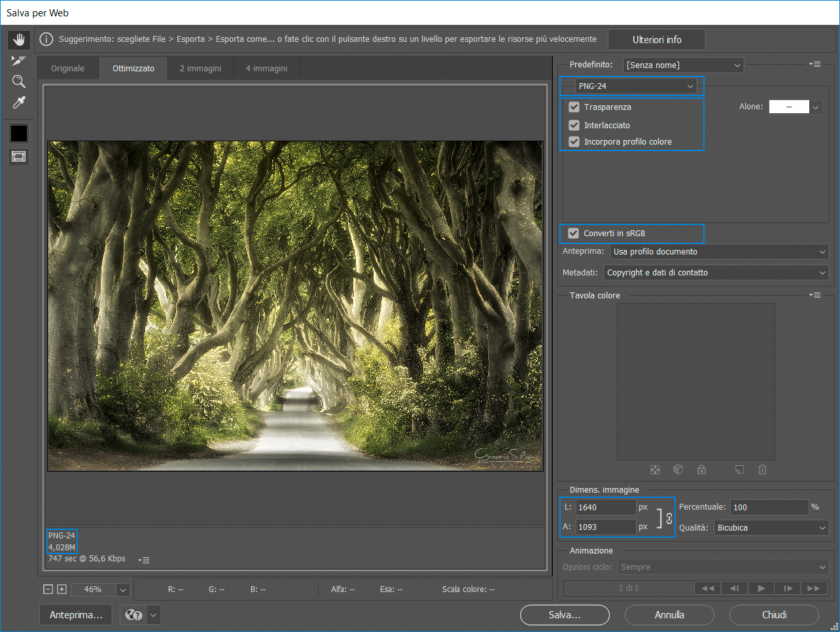Click the width L input field

point(605,508)
